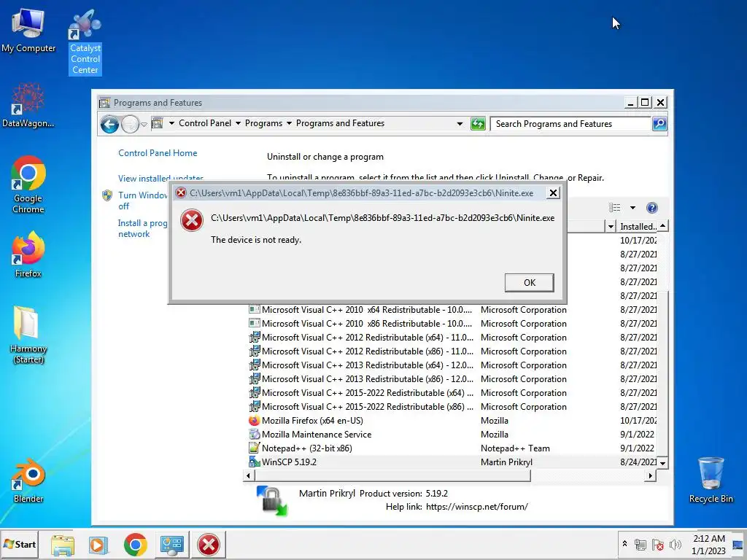747x560 pixels.
Task: Open Action Center flag tray icon
Action: [658, 544]
